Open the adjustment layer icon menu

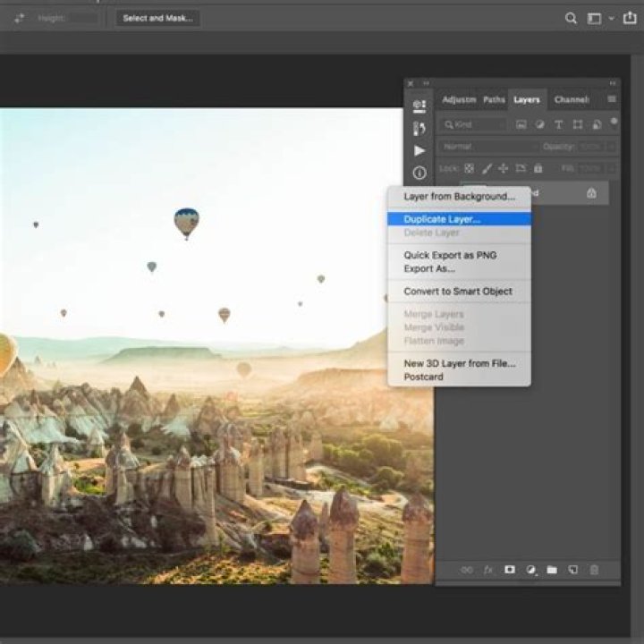pyautogui.click(x=531, y=570)
